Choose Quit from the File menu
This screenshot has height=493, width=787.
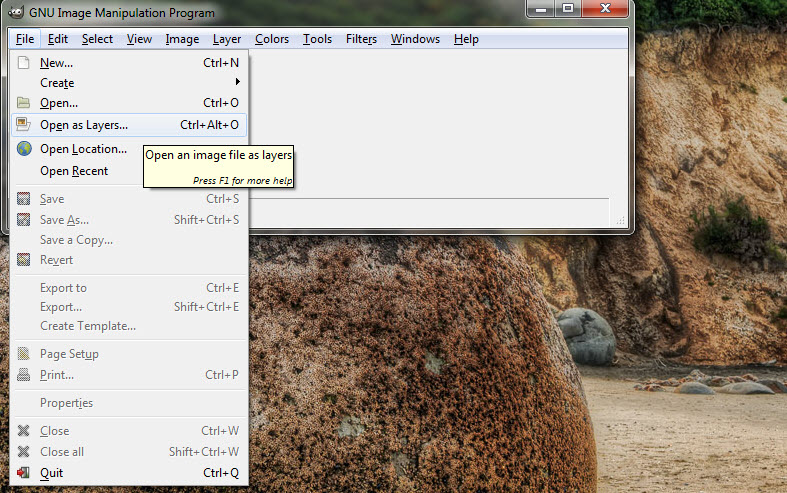(x=129, y=473)
